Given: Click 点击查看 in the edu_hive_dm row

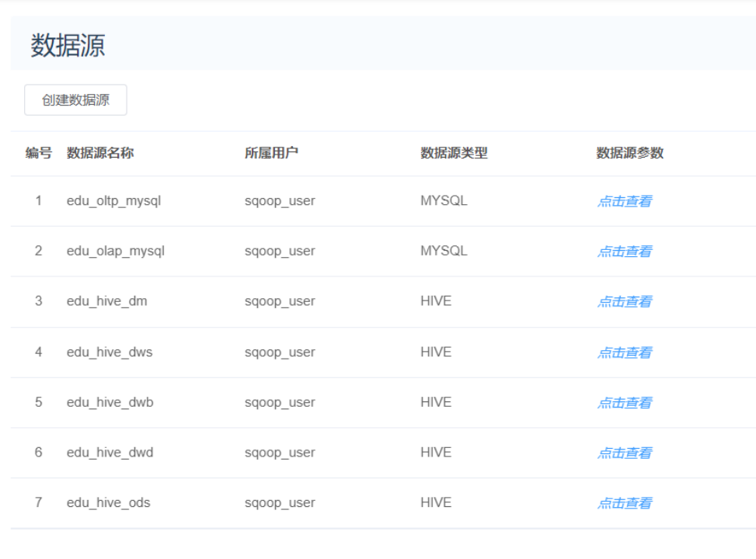Looking at the screenshot, I should click(624, 302).
